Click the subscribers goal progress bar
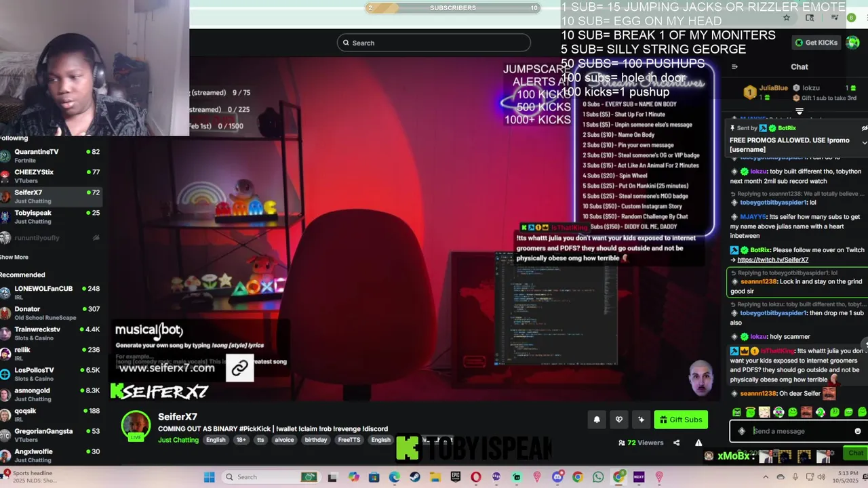868x488 pixels. click(453, 8)
